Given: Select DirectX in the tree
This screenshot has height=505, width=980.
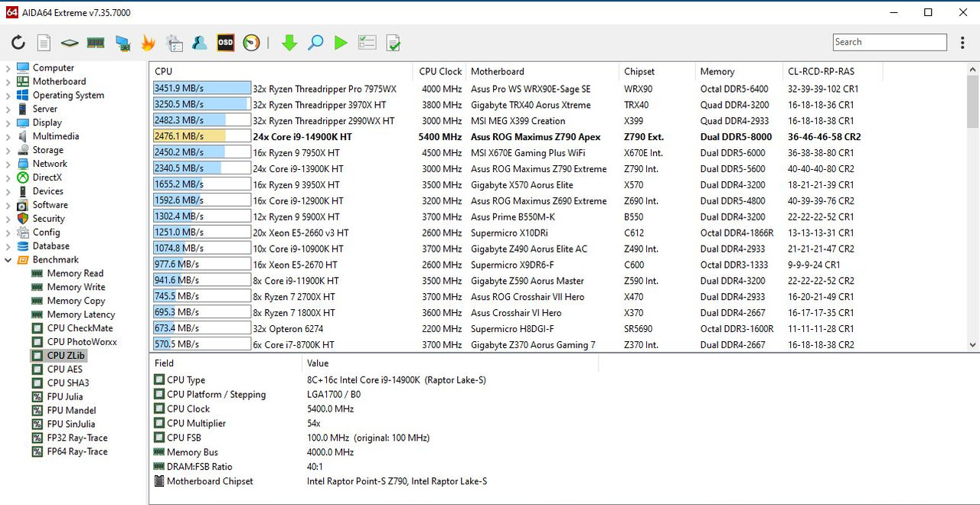Looking at the screenshot, I should 47,178.
